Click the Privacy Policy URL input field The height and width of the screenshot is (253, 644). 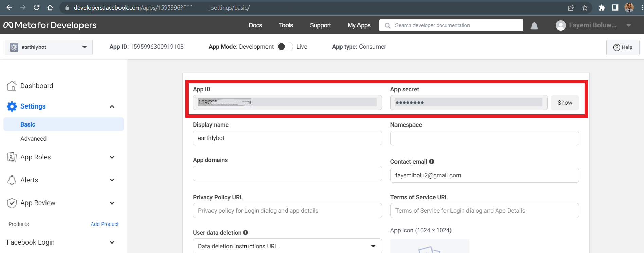287,211
